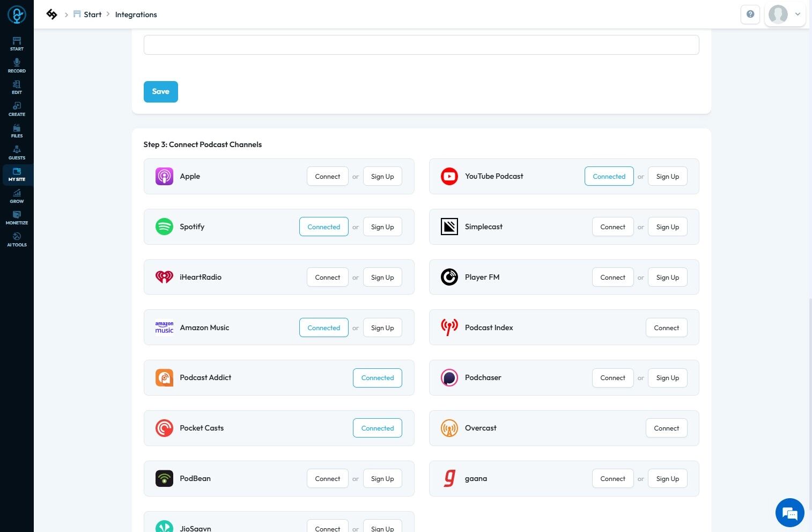Connect the Podcast Index channel
The image size is (812, 532).
click(667, 328)
